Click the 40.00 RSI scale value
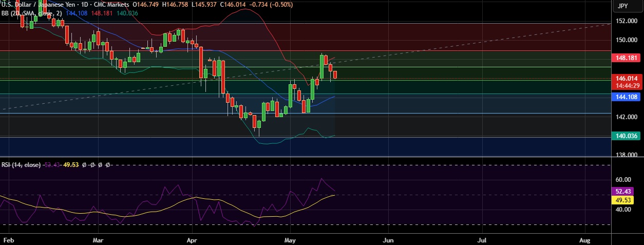 (623, 210)
